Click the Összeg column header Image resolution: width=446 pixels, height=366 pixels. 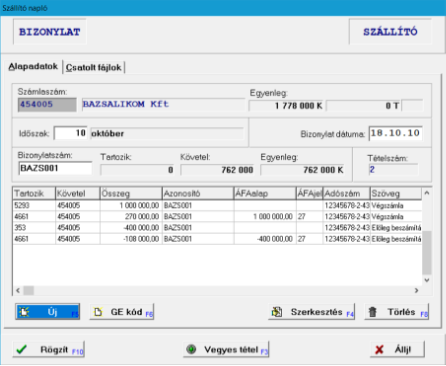point(131,193)
